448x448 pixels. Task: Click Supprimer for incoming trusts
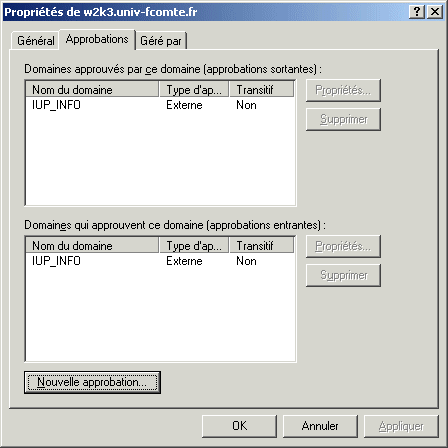point(343,275)
